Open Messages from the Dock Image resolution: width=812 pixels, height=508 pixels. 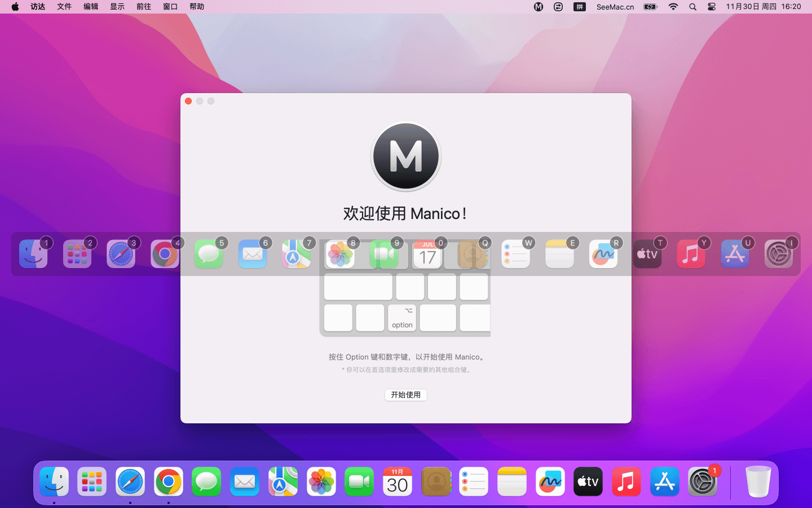click(206, 481)
